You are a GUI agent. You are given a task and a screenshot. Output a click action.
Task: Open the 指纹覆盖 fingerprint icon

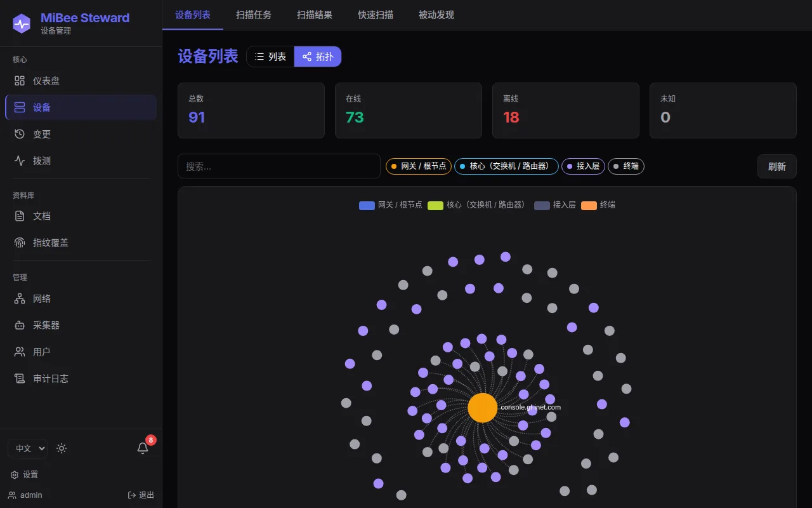pos(20,243)
